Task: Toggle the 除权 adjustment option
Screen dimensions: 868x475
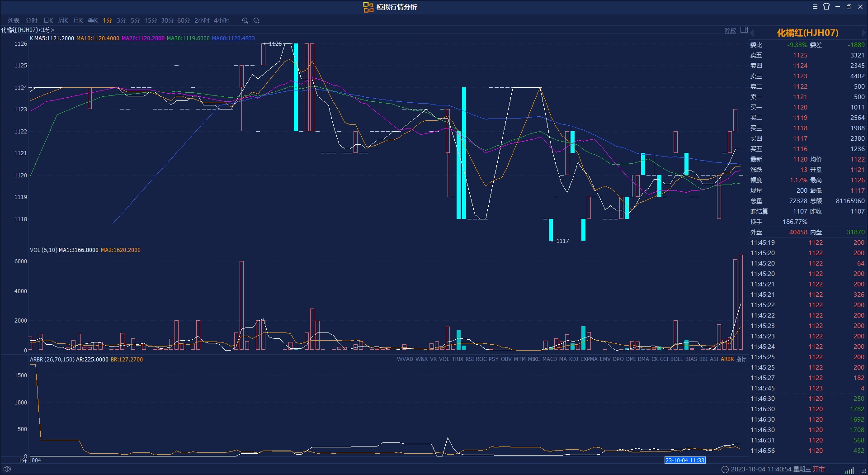Action: [731, 31]
